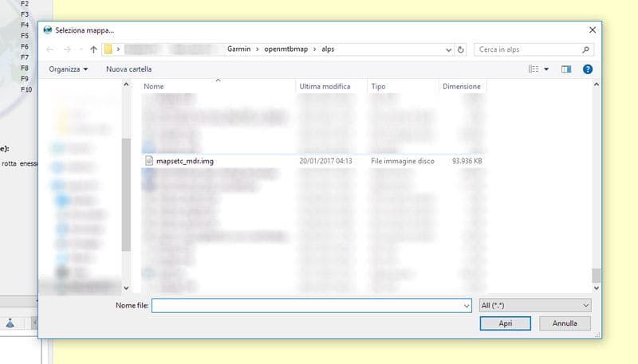This screenshot has height=364, width=638.
Task: Select the mapsetc_mdr.img file icon
Action: point(149,161)
